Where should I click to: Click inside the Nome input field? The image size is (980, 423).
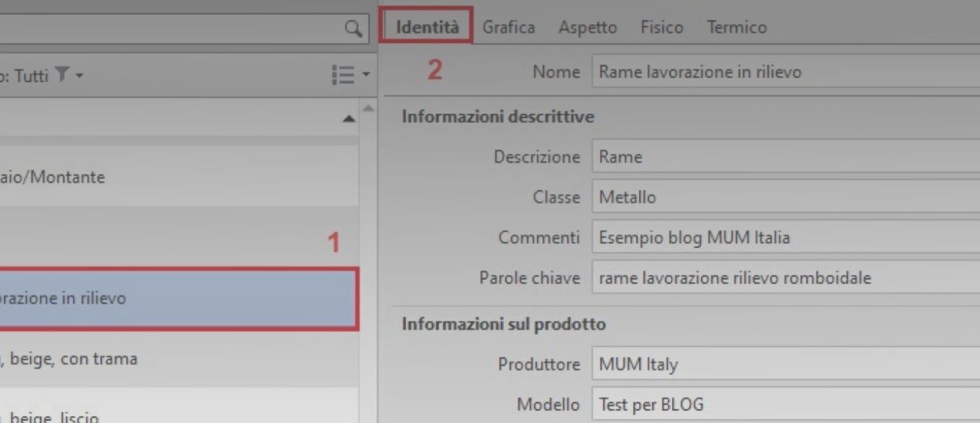pos(740,71)
